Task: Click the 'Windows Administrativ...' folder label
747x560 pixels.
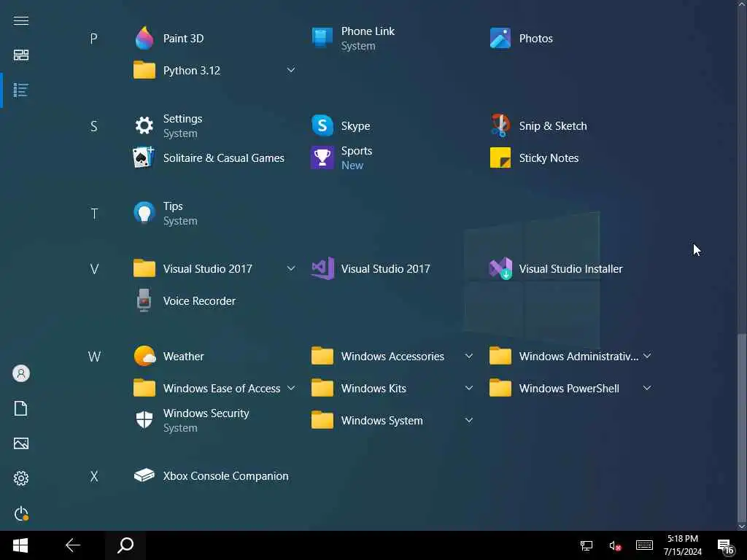Action: tap(578, 357)
